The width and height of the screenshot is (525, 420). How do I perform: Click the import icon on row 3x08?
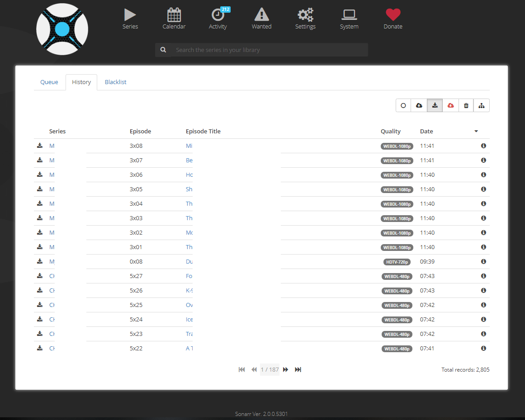click(40, 146)
